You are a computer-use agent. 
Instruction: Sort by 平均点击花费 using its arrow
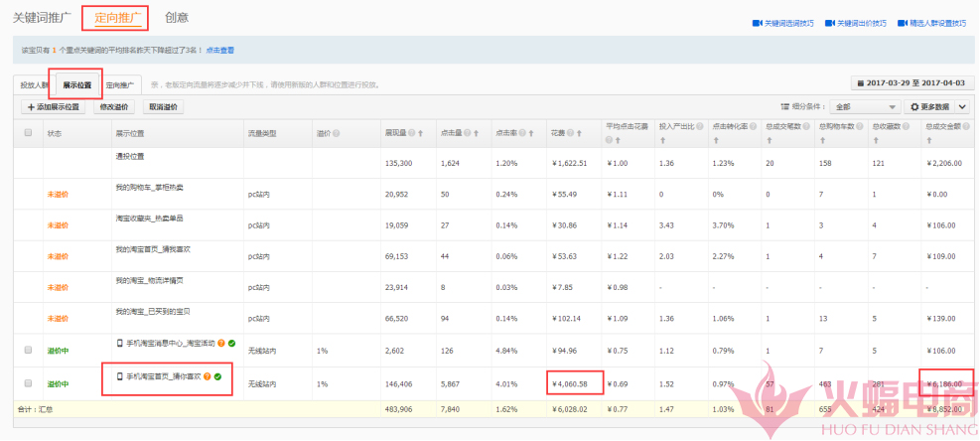[618, 140]
